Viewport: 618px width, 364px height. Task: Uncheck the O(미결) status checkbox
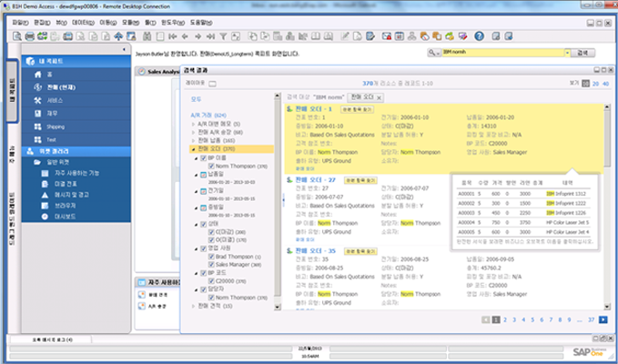tap(211, 240)
